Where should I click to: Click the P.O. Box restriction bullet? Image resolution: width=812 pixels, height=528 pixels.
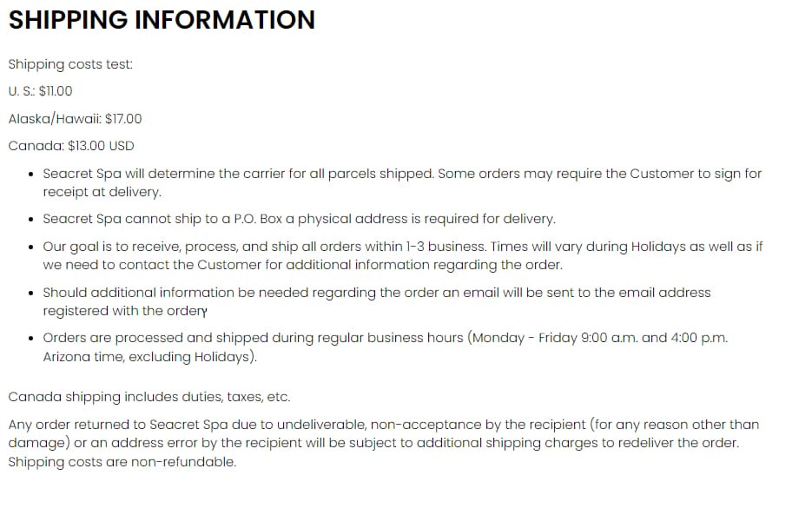tap(299, 219)
